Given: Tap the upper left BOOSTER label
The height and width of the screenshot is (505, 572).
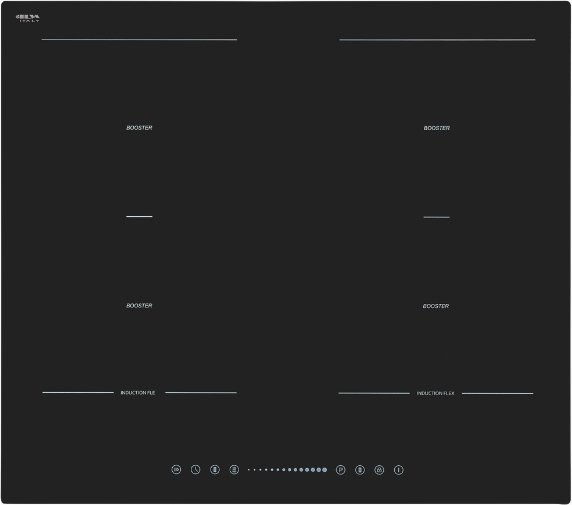Looking at the screenshot, I should [x=139, y=128].
